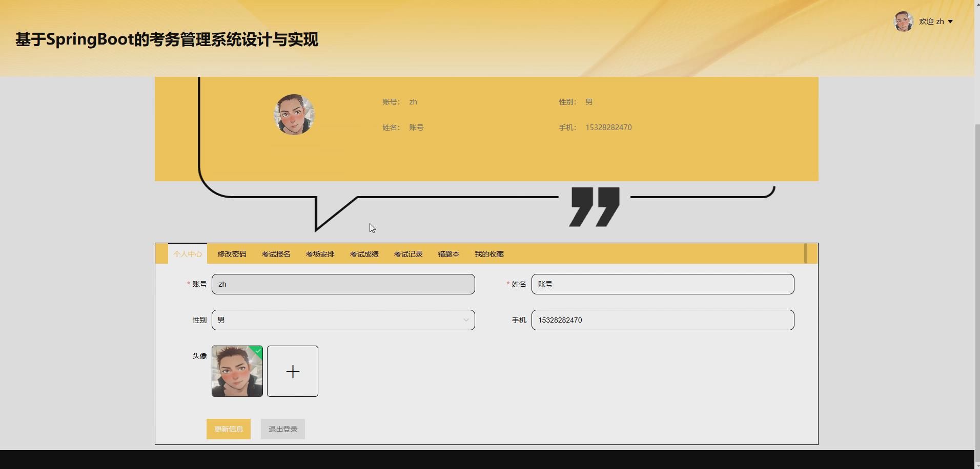The image size is (980, 469).
Task: Open the 性别 gender dropdown
Action: point(343,319)
